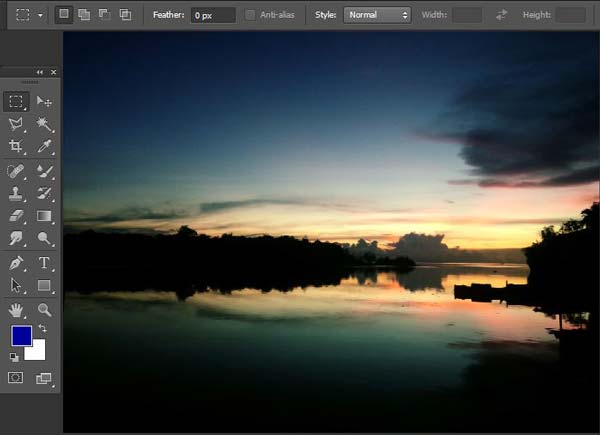This screenshot has width=600, height=435.
Task: Choose New selection mode
Action: point(64,15)
